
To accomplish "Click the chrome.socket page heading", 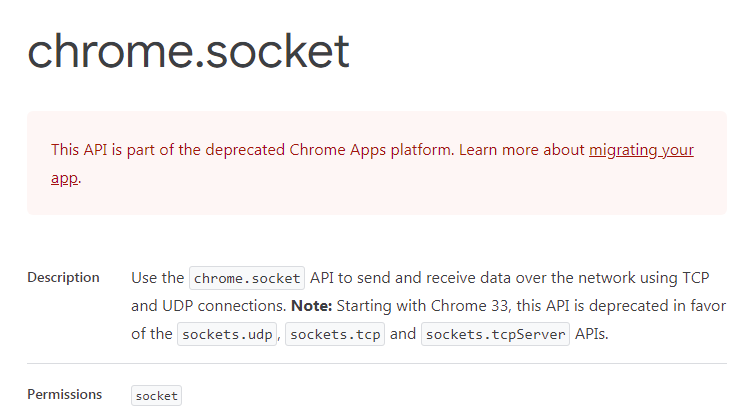I will click(x=188, y=51).
